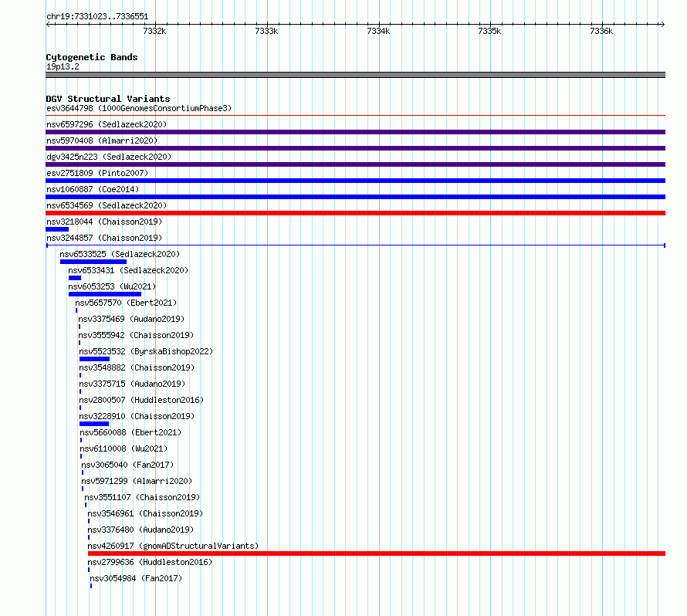Screen dimensions: 687x616
Task: Click the small blue bar under nsv6533431
Action: (74, 278)
